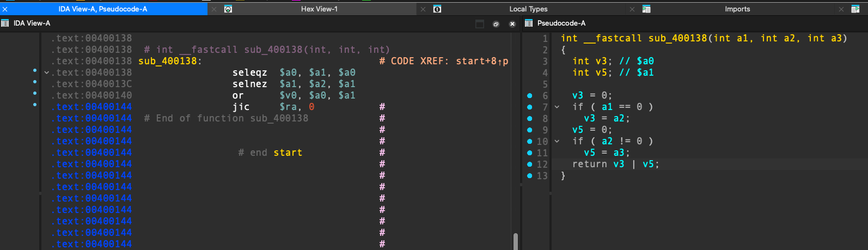Close the IDA View-A panel
Viewport: 868px width, 250px height.
(512, 24)
